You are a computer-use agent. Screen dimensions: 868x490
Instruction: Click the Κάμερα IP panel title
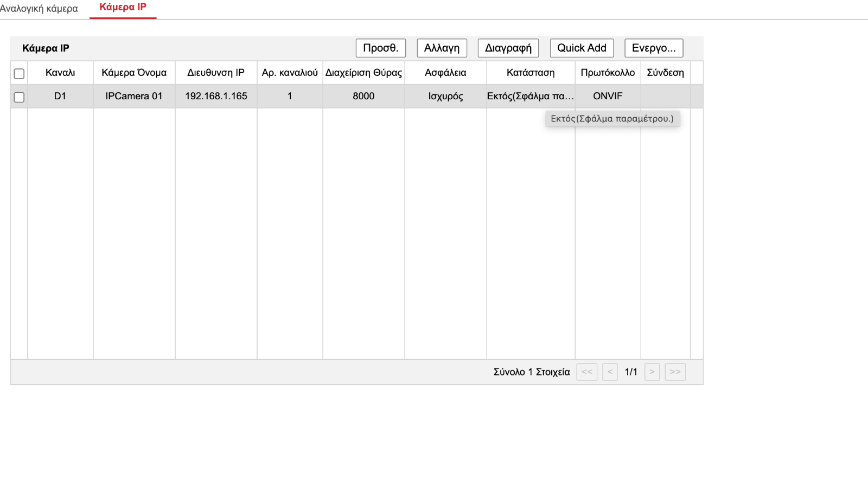[46, 48]
